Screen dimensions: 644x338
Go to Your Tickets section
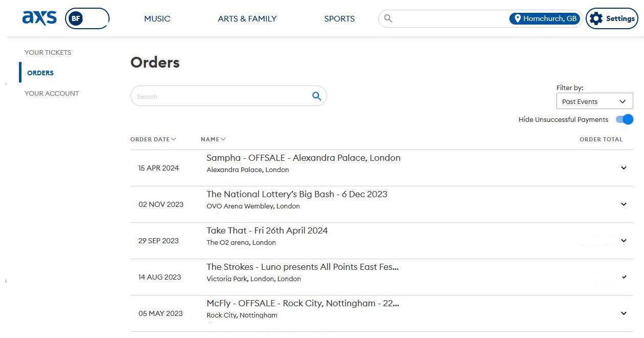click(x=48, y=52)
